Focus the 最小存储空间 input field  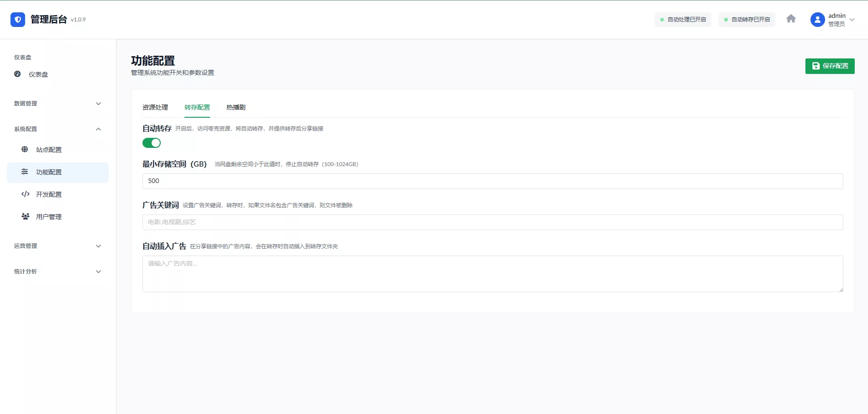coord(492,181)
